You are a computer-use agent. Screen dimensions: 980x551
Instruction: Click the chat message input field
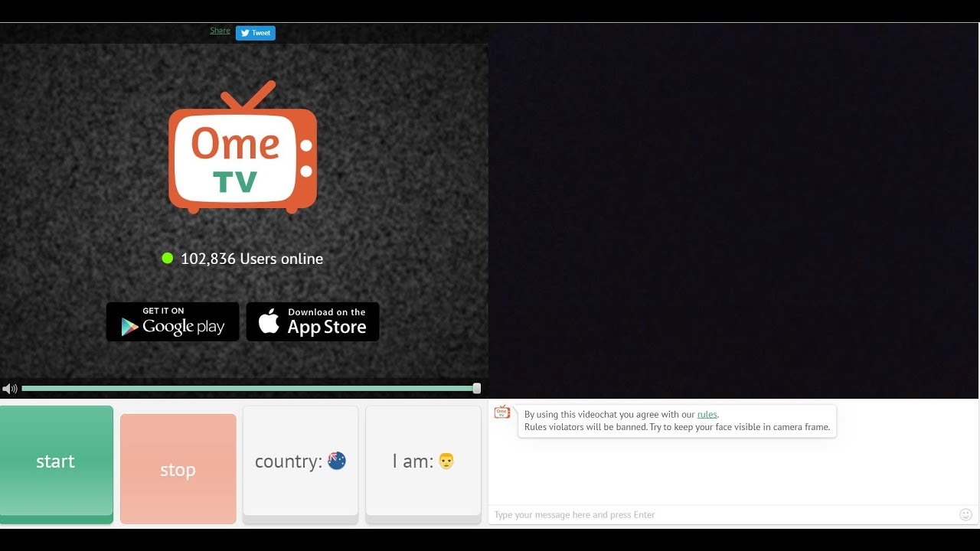click(x=722, y=515)
